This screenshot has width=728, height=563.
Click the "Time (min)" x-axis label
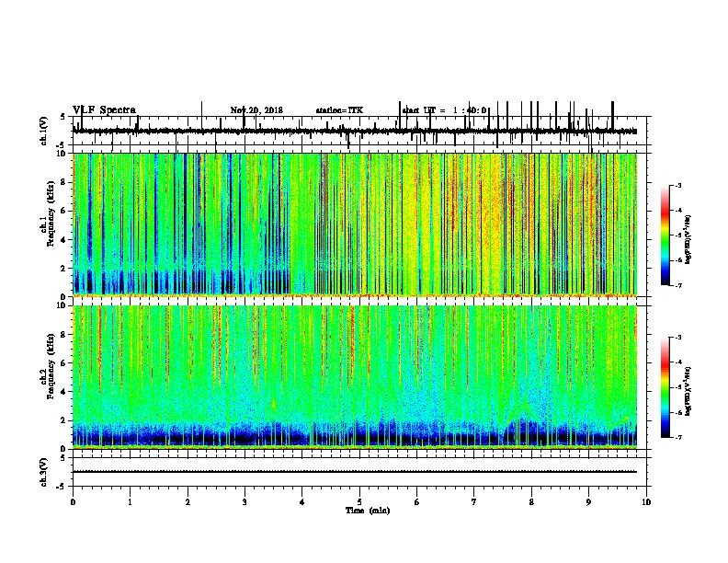[368, 511]
